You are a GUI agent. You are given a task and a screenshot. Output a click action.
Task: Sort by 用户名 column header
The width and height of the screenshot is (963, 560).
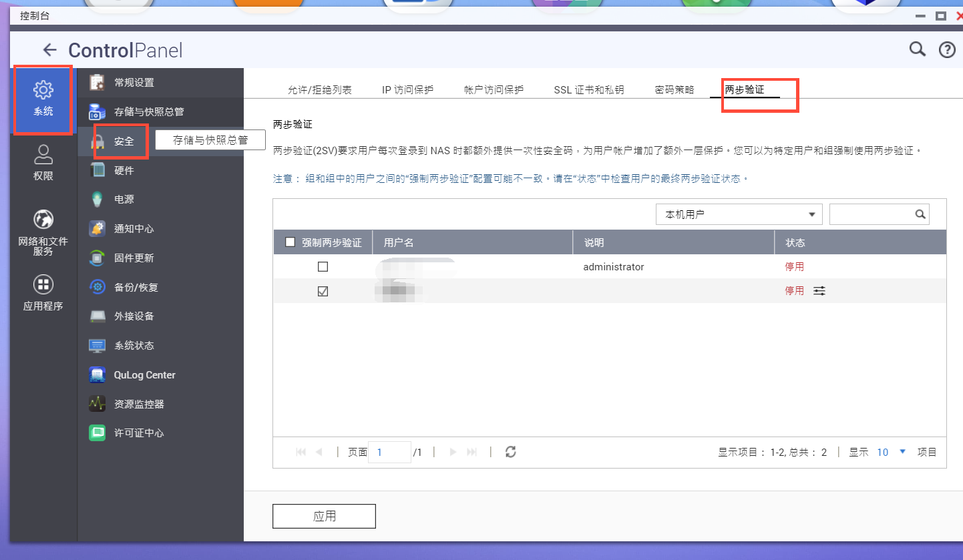click(473, 242)
